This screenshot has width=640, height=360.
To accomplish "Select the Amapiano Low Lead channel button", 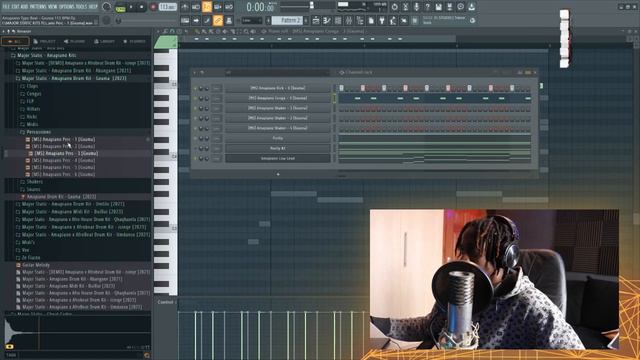I will 278,158.
